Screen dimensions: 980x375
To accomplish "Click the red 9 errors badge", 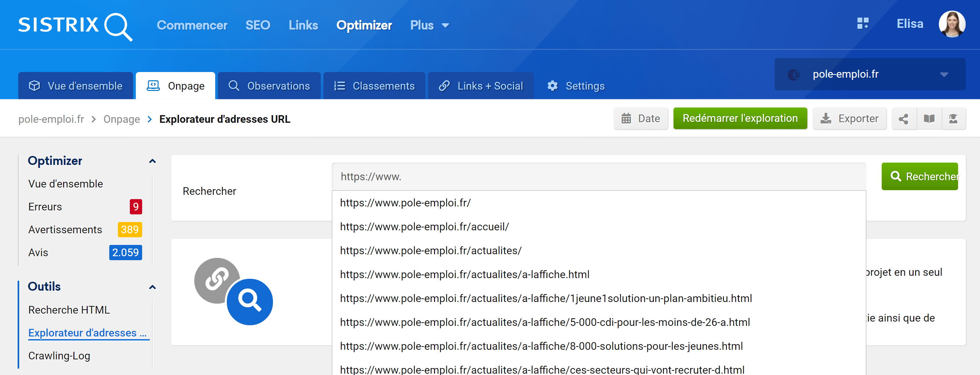I will [x=135, y=206].
